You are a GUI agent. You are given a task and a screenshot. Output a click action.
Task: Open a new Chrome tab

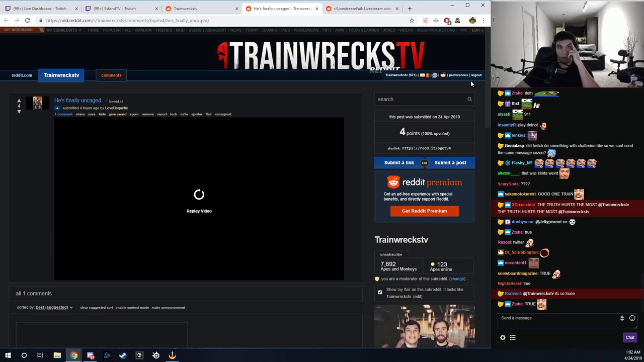pos(410,9)
